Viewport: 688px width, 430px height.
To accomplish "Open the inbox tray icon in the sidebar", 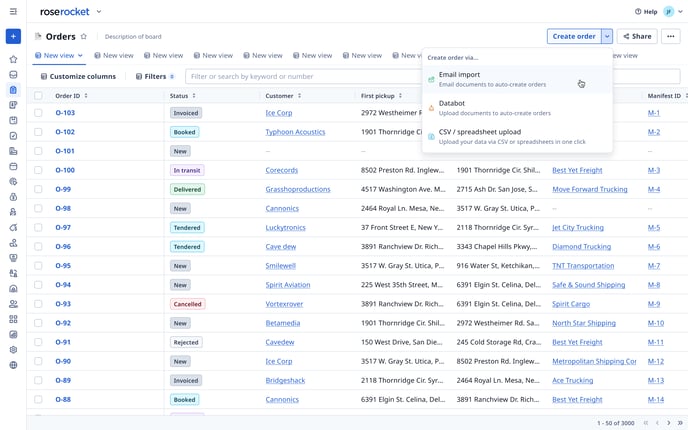I will pos(13,75).
